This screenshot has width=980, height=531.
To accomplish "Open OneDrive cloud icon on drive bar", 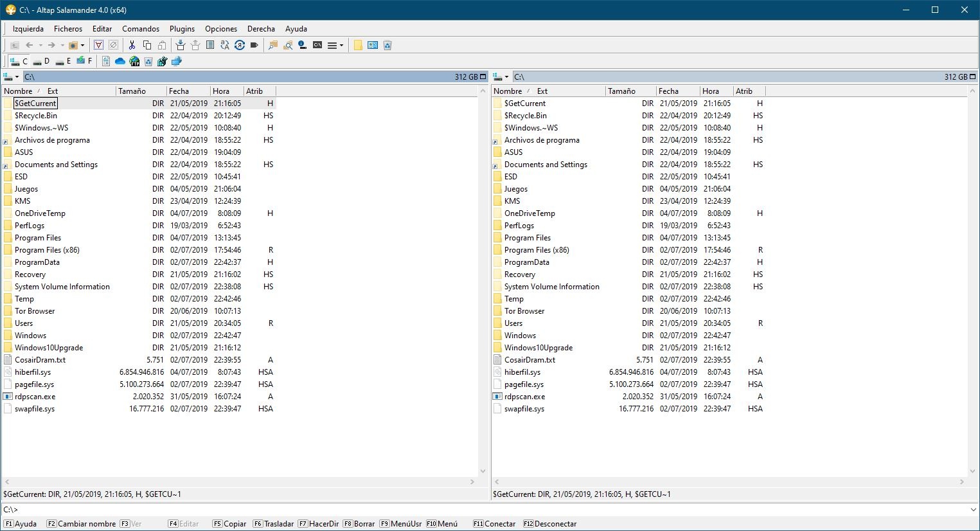I will tap(120, 61).
